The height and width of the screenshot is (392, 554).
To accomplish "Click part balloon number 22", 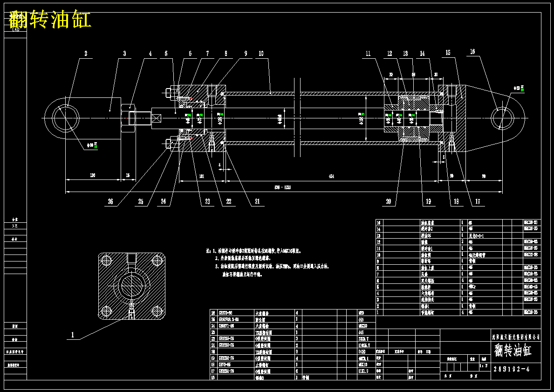I will point(229,201).
